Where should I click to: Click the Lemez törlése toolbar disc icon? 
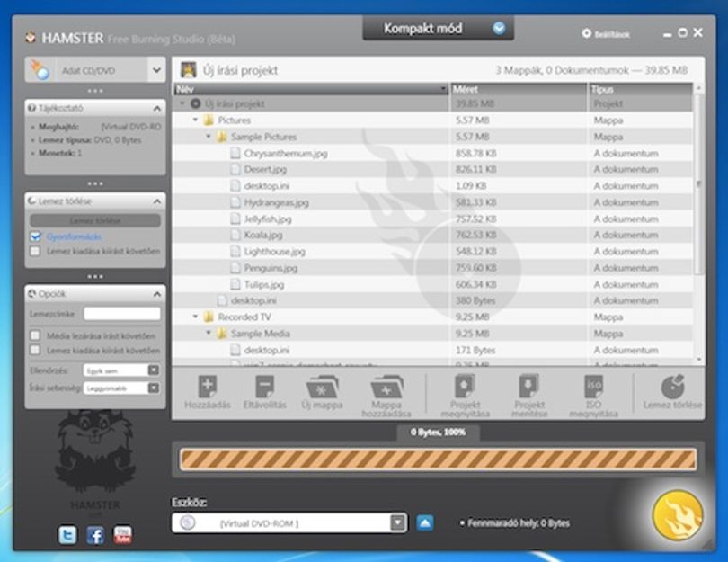673,387
